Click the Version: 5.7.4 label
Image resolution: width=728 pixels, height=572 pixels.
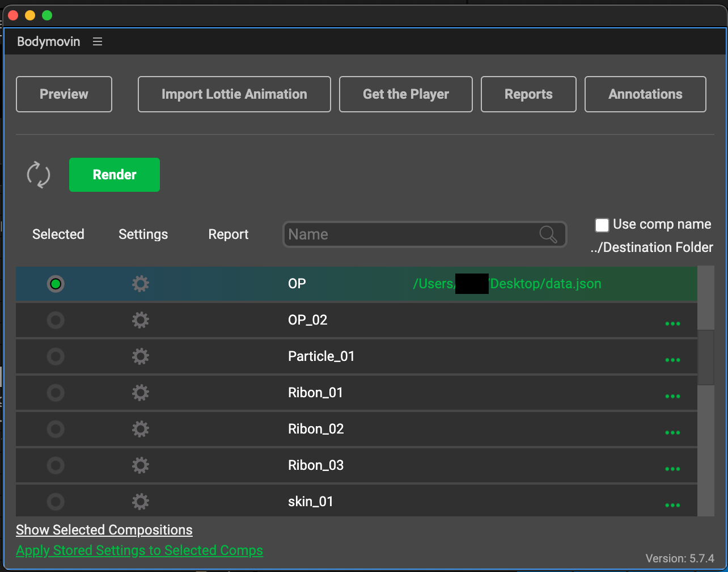click(680, 558)
